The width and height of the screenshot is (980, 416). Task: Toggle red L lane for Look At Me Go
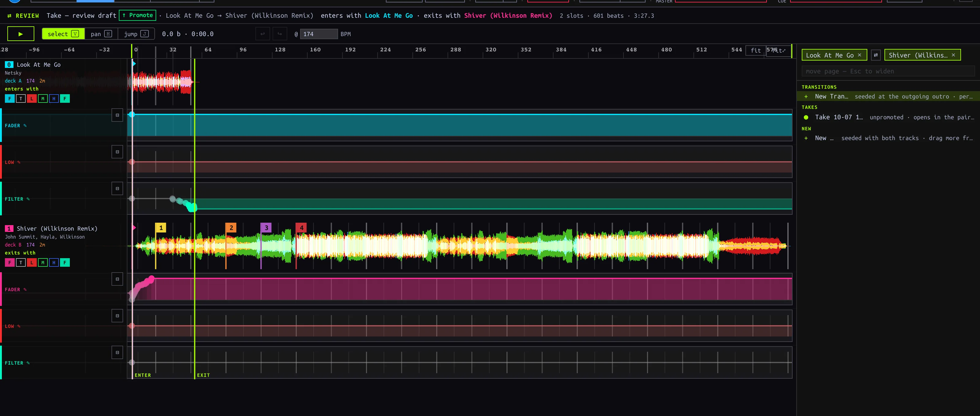32,99
